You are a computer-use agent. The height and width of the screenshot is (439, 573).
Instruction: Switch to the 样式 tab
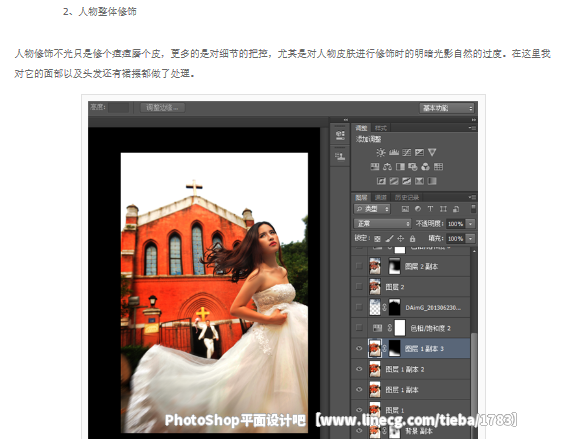380,128
